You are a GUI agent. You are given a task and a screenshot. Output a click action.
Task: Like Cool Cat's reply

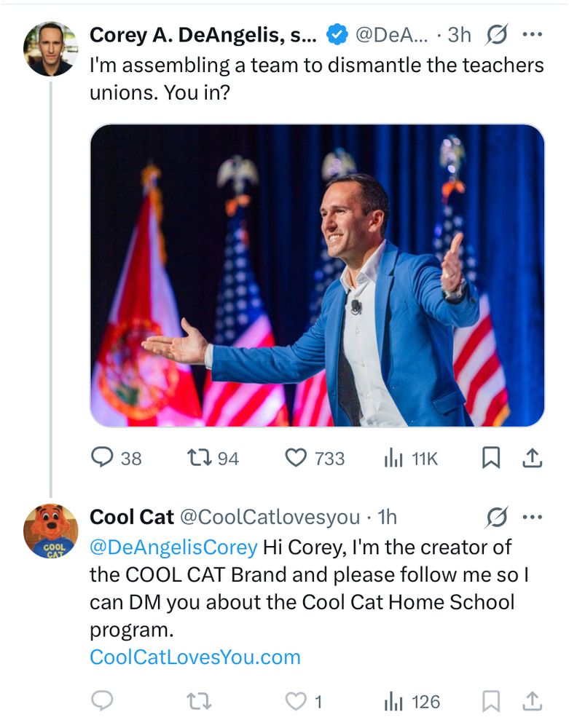click(295, 701)
